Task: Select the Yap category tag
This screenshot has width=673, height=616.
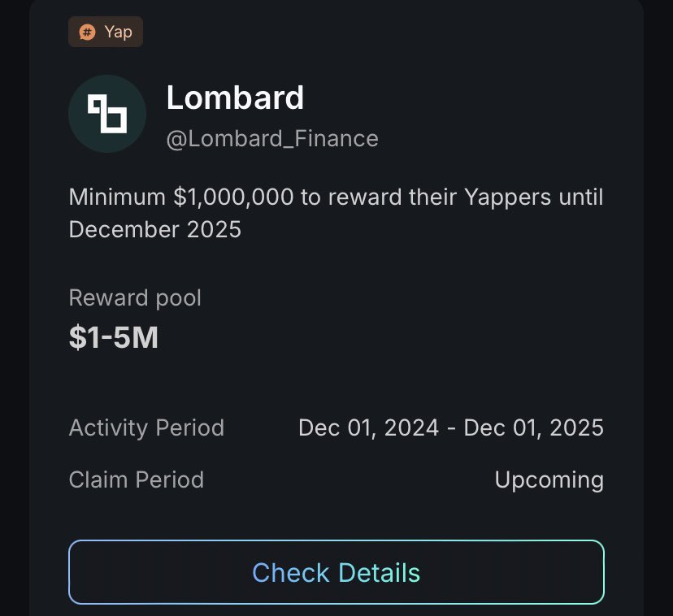Action: (106, 32)
